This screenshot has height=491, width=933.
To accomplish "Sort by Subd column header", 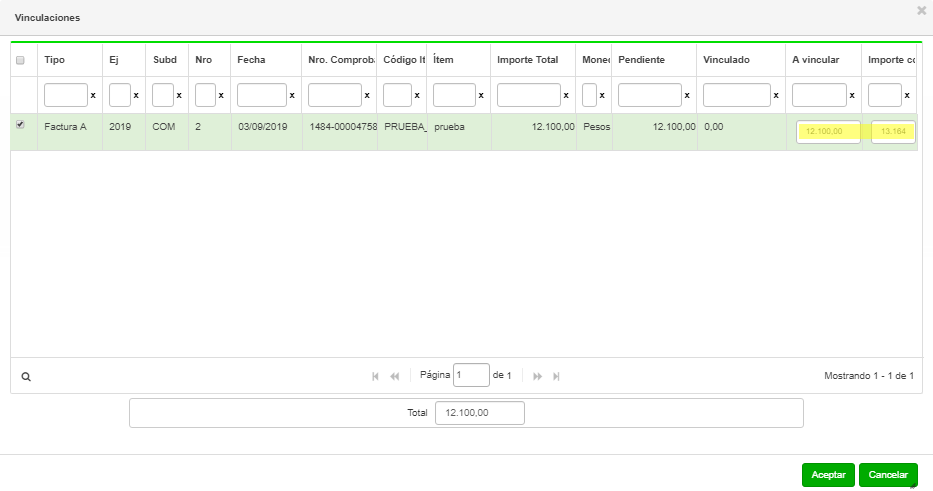I will 165,60.
